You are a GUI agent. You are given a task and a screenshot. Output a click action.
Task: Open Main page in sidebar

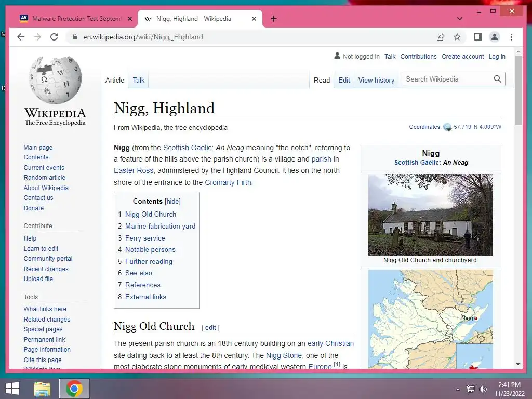point(38,147)
